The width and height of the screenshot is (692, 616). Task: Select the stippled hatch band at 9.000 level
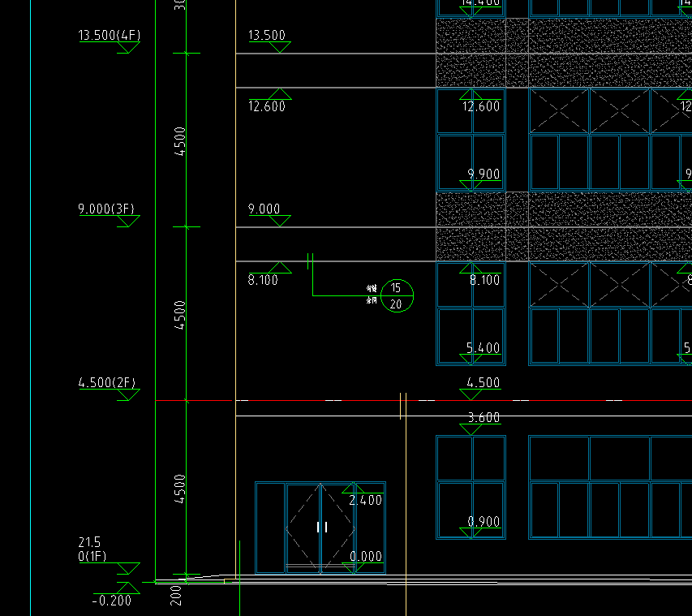564,226
